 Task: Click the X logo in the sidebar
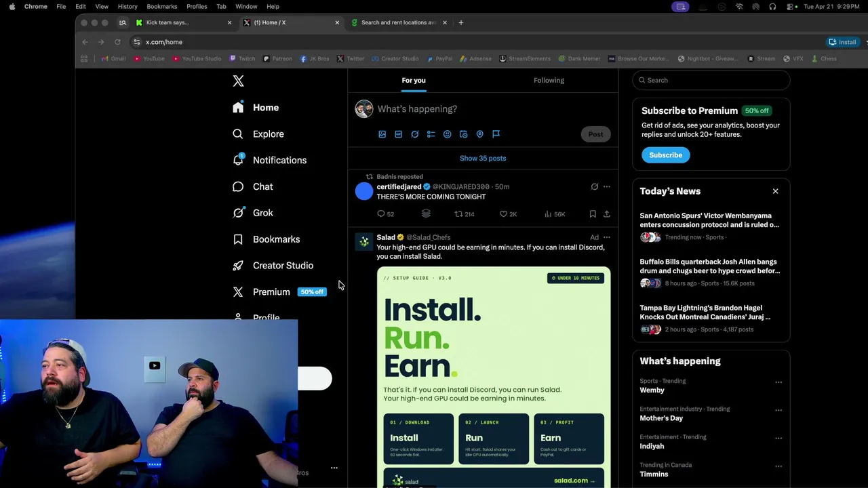click(238, 81)
